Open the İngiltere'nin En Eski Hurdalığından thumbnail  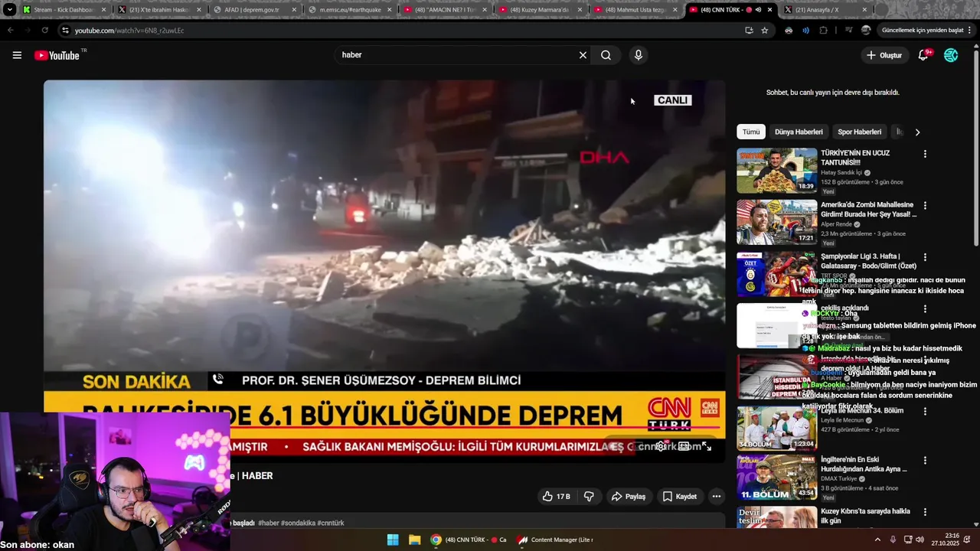pos(776,478)
